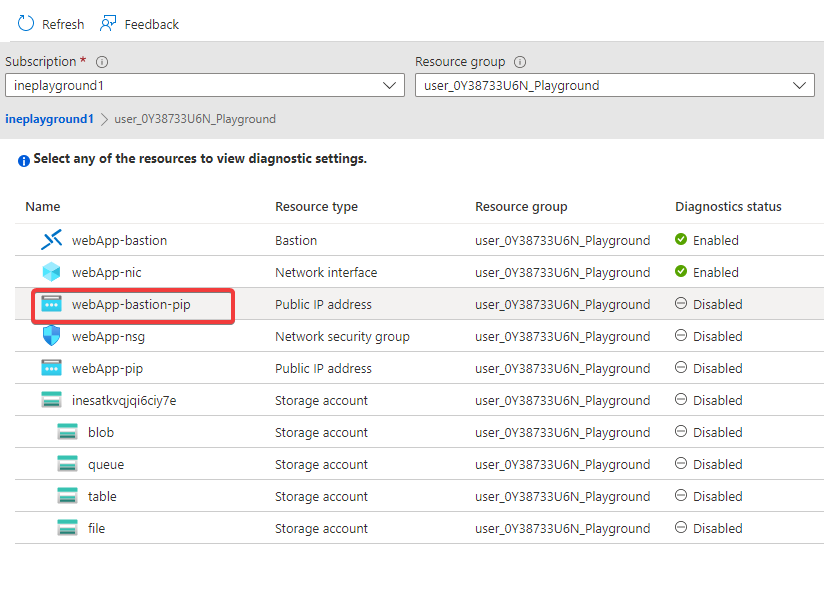The height and width of the screenshot is (606, 824).
Task: Click the webApp-nsg shield icon
Action: click(51, 336)
